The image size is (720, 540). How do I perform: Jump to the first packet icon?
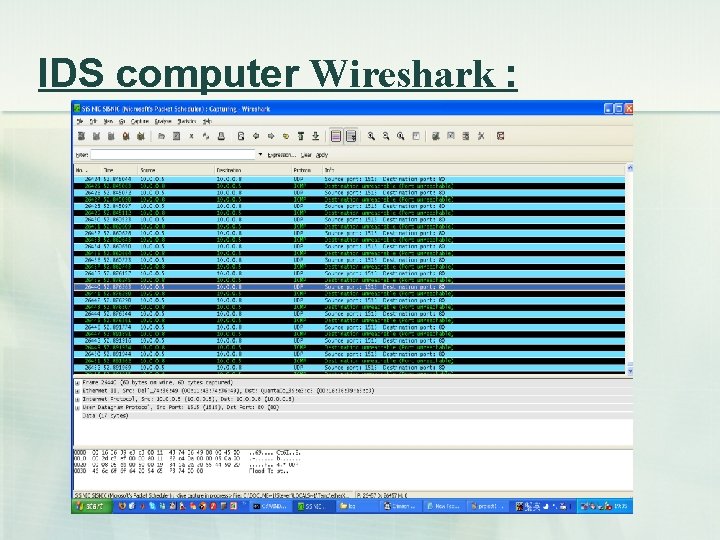301,136
